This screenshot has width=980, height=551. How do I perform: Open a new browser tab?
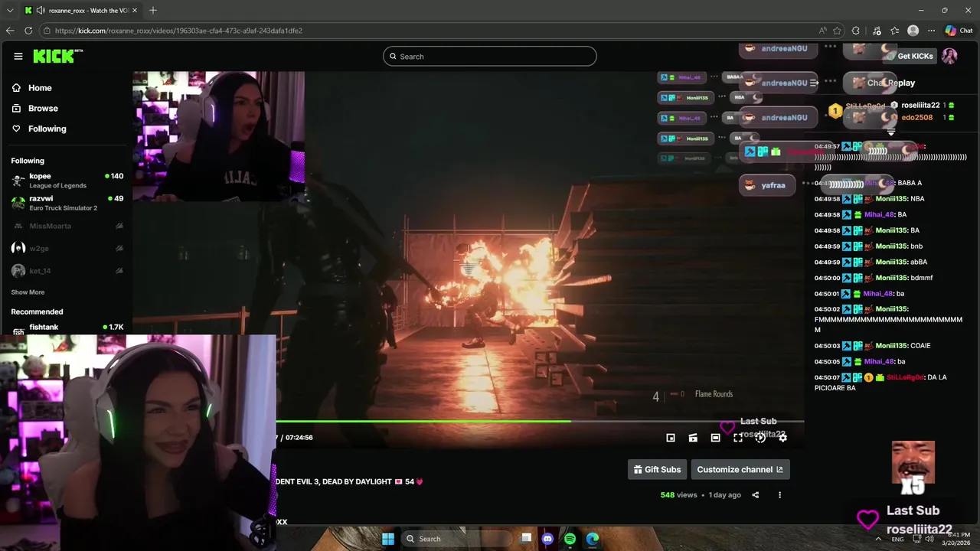[x=153, y=11]
